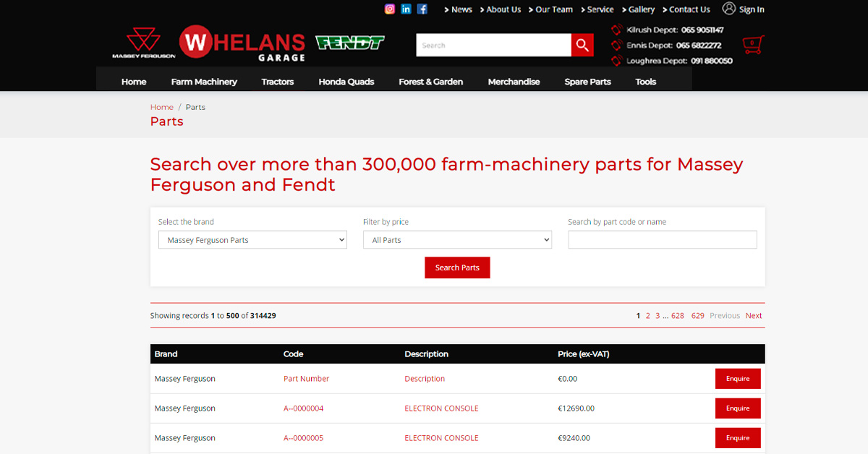
Task: Open the shopping cart icon
Action: coord(753,44)
